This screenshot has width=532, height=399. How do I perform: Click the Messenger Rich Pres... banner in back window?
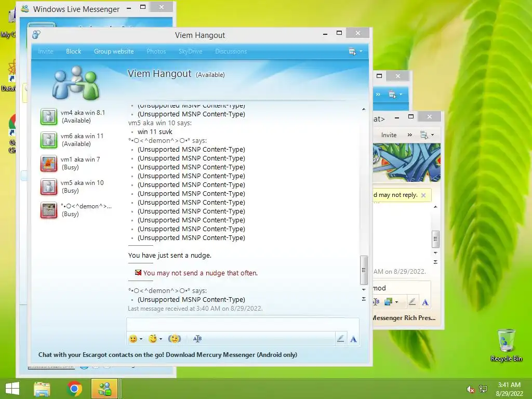coord(404,318)
